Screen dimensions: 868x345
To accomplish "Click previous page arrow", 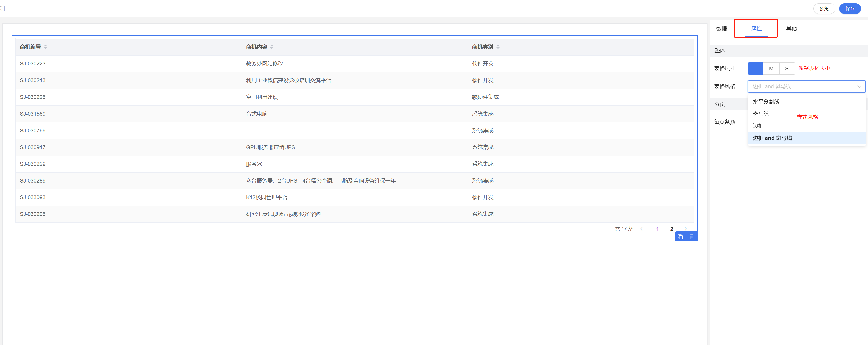I will [642, 229].
